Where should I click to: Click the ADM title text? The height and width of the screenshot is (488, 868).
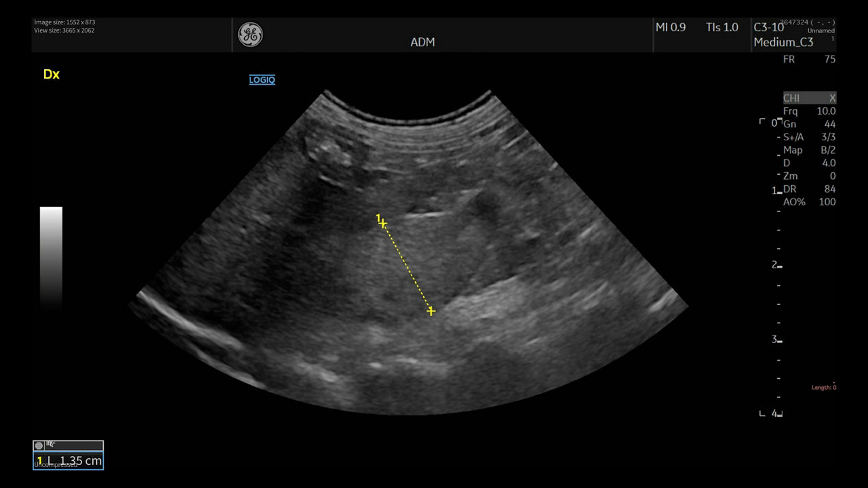[422, 42]
